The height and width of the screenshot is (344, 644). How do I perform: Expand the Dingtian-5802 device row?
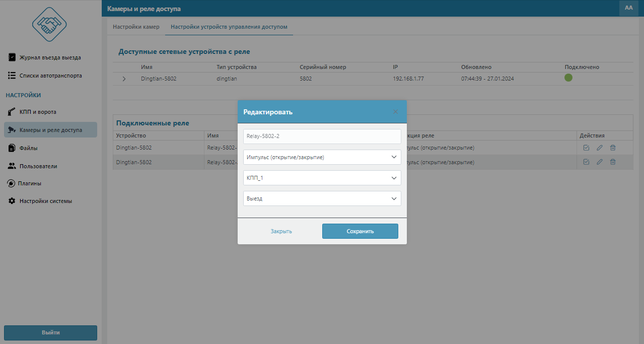pyautogui.click(x=124, y=79)
